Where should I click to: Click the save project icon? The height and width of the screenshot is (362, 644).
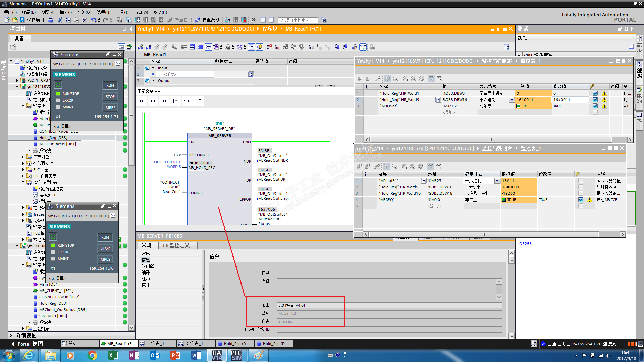tap(22, 20)
